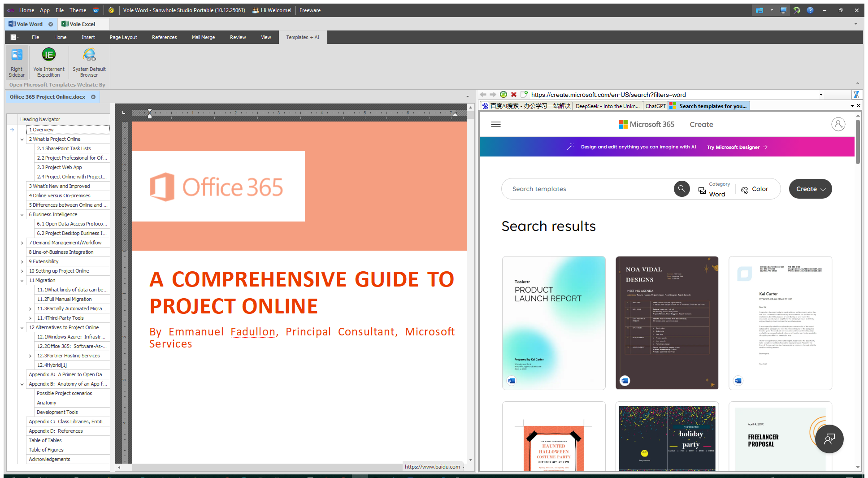Close the current browser tab
The width and height of the screenshot is (868, 478).
[x=859, y=106]
